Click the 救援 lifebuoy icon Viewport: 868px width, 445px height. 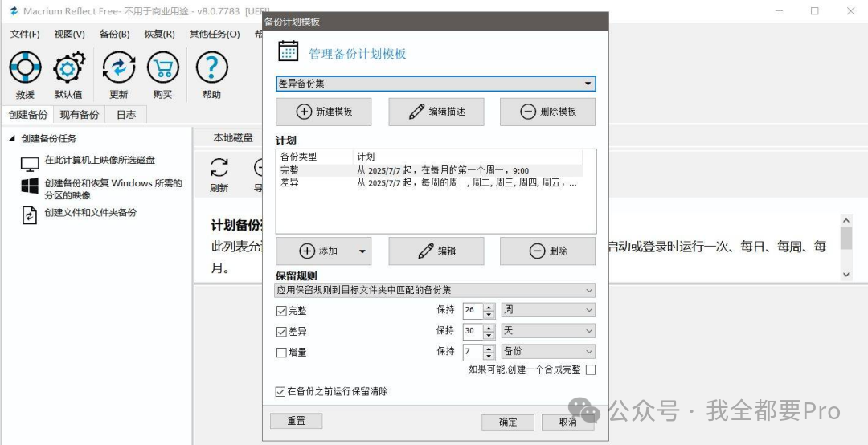coord(25,68)
